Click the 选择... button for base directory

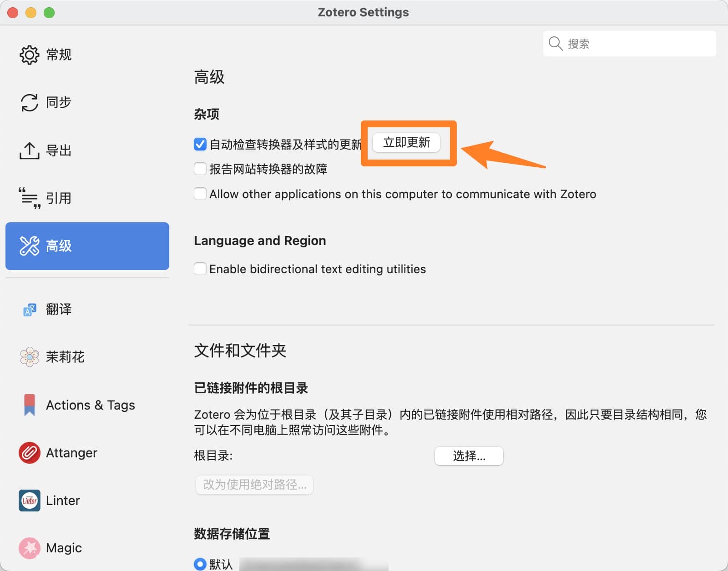pos(469,456)
